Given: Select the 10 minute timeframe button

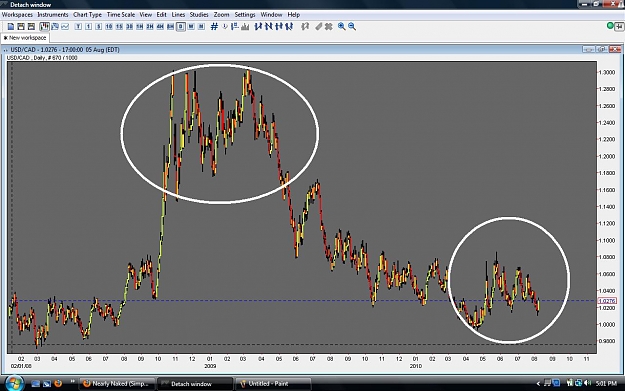Looking at the screenshot, I should pyautogui.click(x=109, y=27).
